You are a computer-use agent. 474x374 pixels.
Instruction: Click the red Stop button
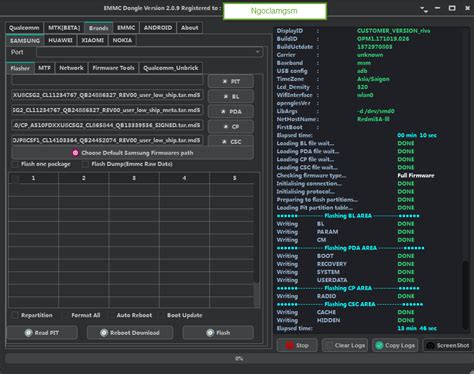[x=297, y=345]
